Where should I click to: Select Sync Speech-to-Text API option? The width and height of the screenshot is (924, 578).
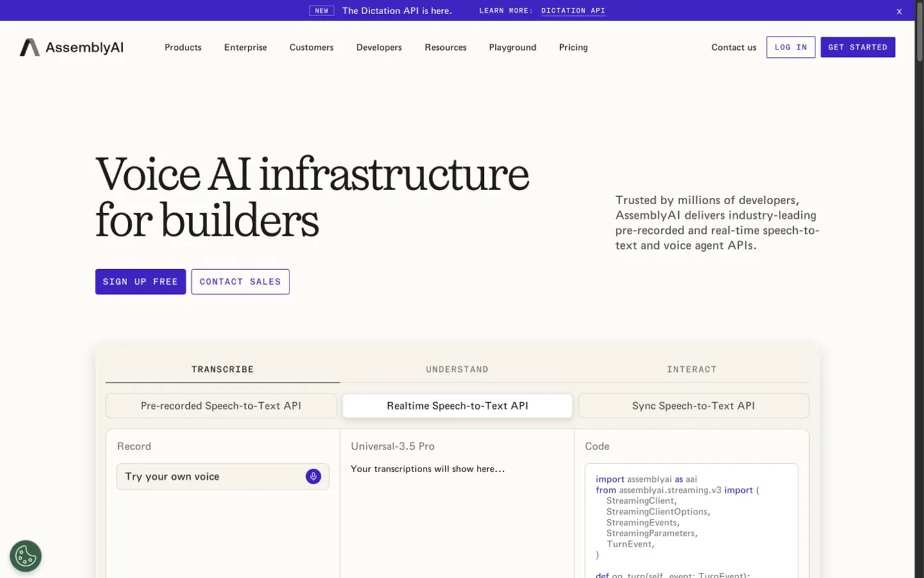click(x=693, y=406)
